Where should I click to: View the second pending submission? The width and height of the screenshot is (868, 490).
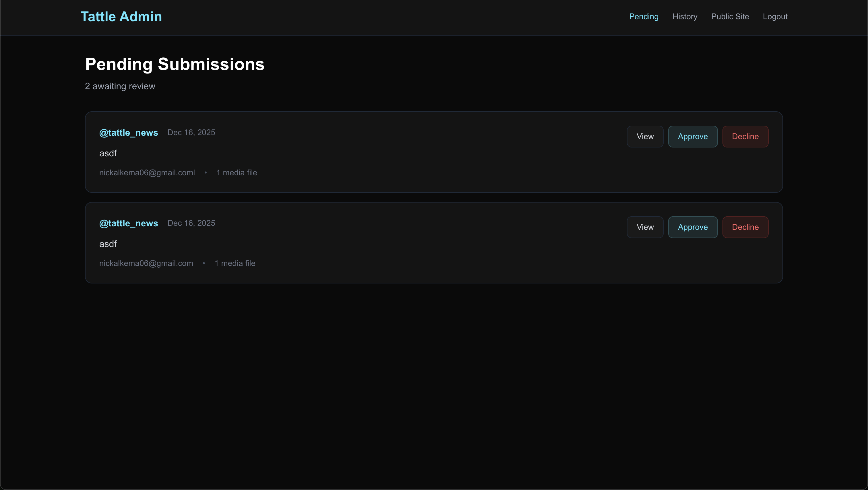pyautogui.click(x=645, y=227)
